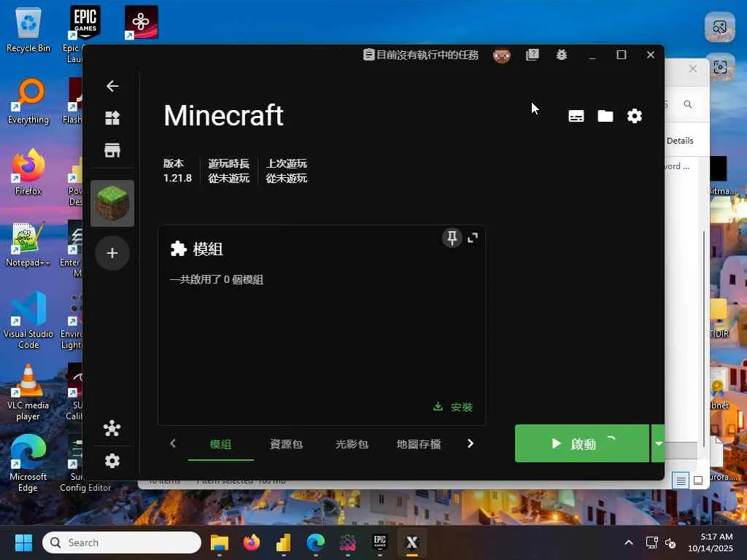The width and height of the screenshot is (747, 560).
Task: Pin the 模組 card
Action: [452, 238]
